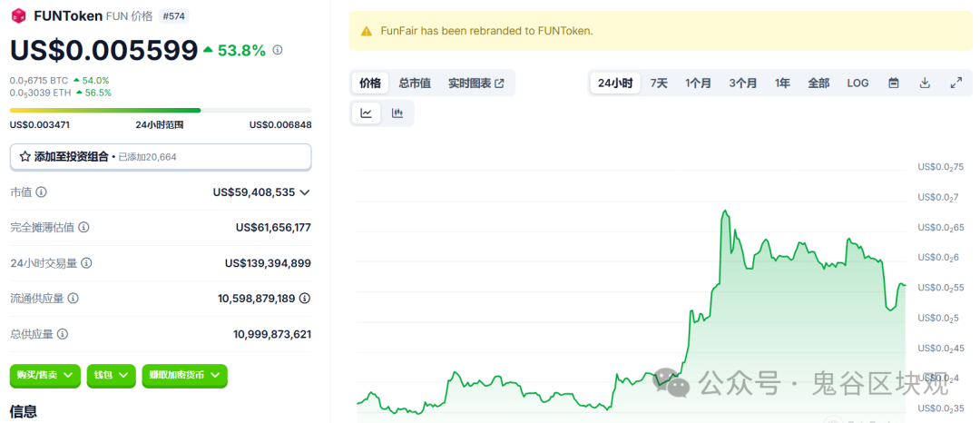The image size is (980, 423).
Task: Click the star icon in add-to-portfolio button
Action: 25,157
